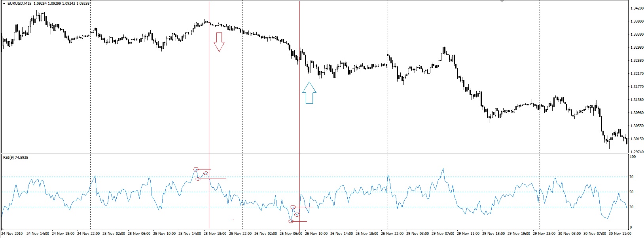Click the RSI 70 level label
Image resolution: width=644 pixels, height=238 pixels.
(x=632, y=177)
